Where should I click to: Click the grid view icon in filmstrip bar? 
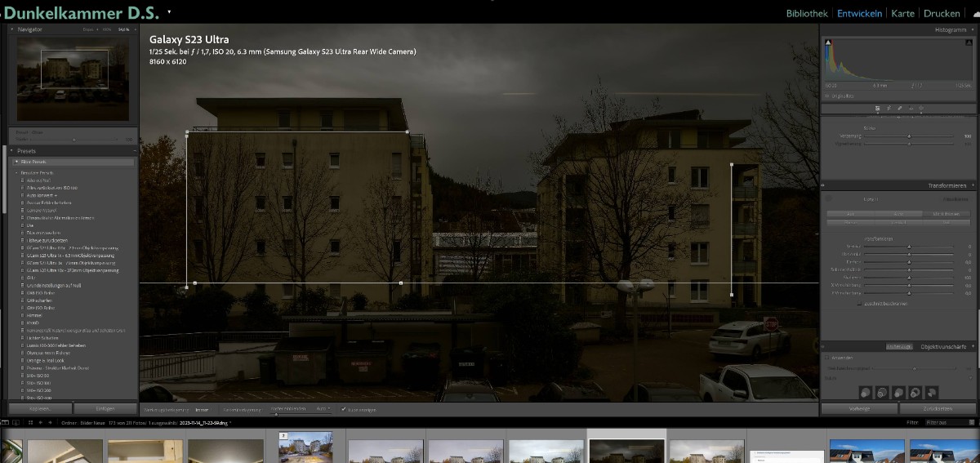30,423
